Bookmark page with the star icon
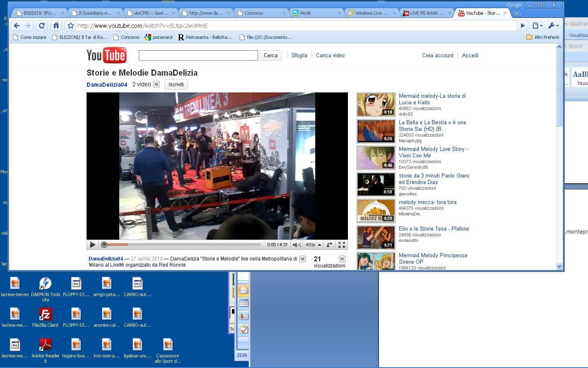Viewport: 588px width, 368px height. coord(71,25)
